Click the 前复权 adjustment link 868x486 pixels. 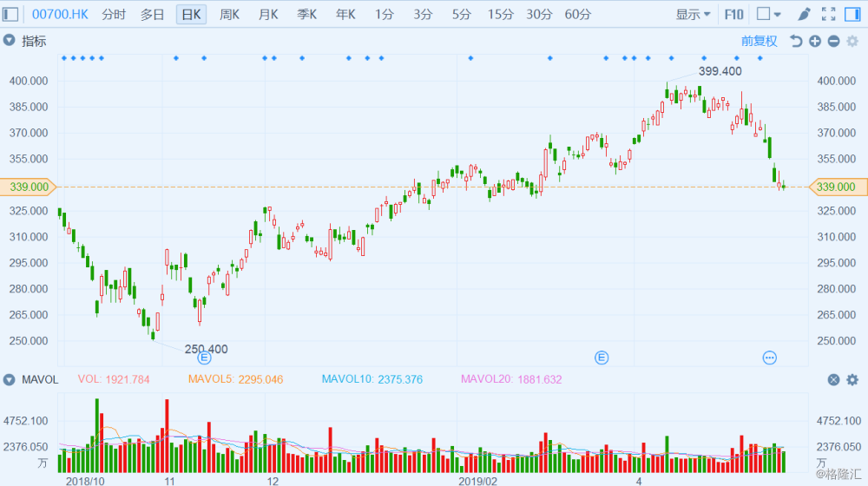tap(759, 41)
